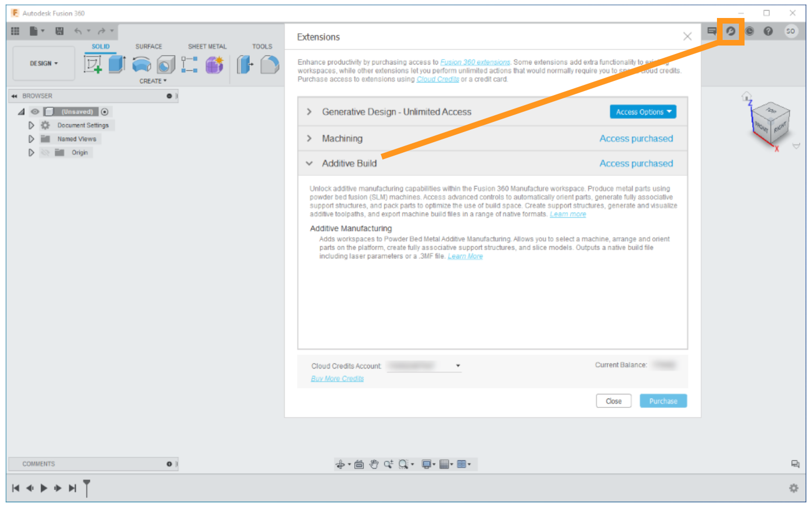Open the Viewports layout dropdown
Viewport: 812px width, 508px height.
(463, 464)
